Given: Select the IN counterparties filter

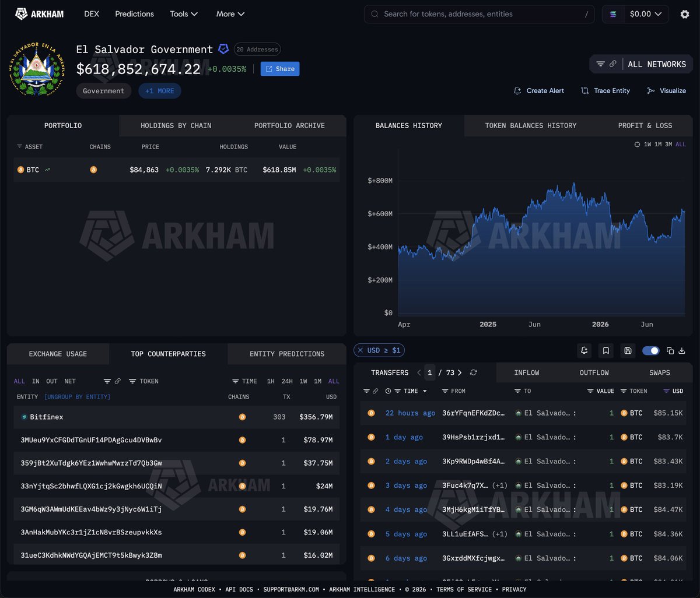Looking at the screenshot, I should pyautogui.click(x=36, y=381).
